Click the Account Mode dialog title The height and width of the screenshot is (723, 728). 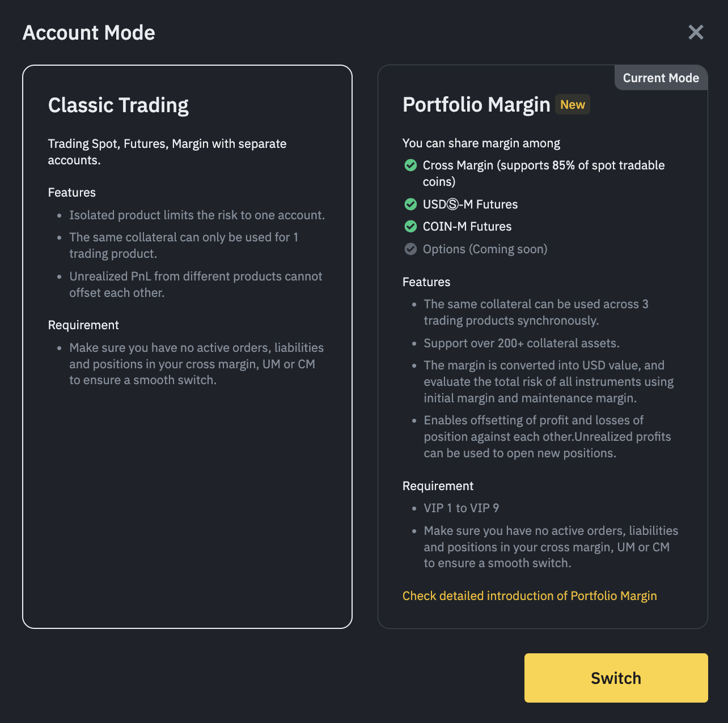[x=88, y=33]
